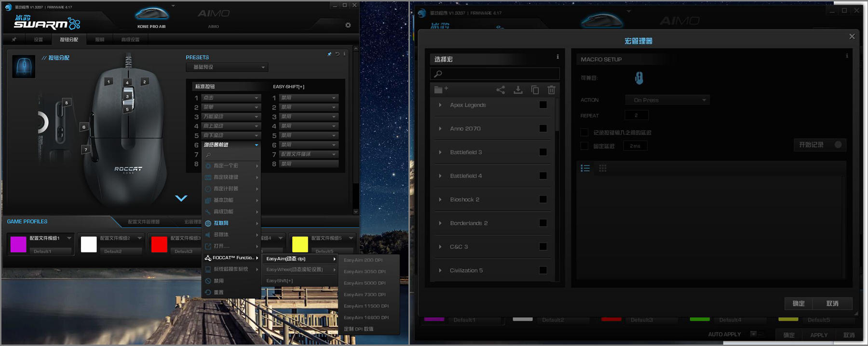
Task: Click the duplicate macro icon
Action: (535, 90)
